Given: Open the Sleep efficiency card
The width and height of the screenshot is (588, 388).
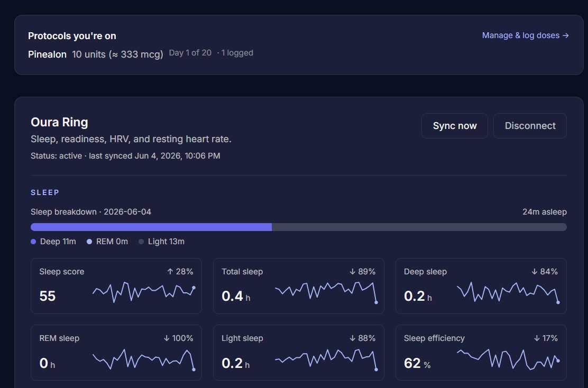Looking at the screenshot, I should 481,353.
